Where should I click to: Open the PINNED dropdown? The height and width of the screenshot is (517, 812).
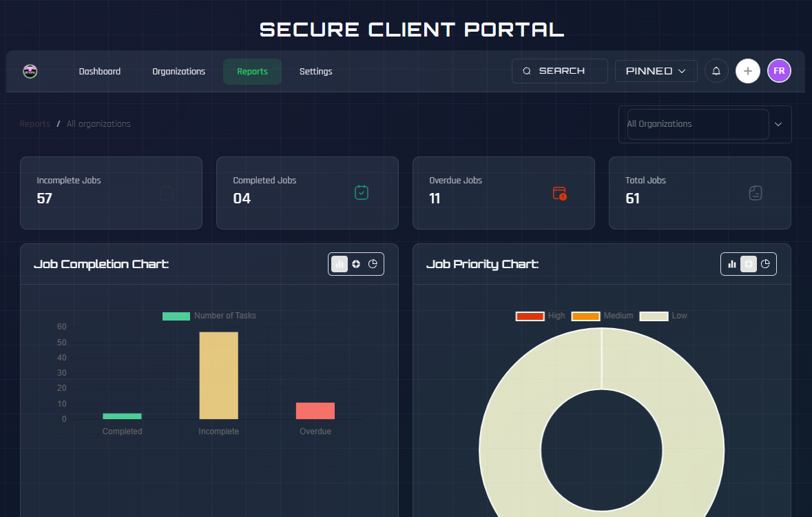coord(656,70)
